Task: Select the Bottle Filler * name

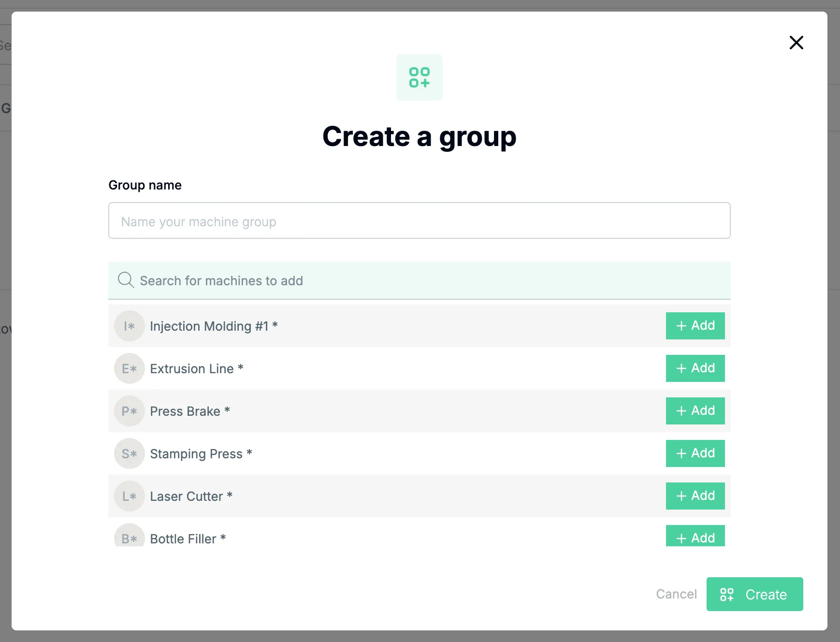Action: pos(188,539)
